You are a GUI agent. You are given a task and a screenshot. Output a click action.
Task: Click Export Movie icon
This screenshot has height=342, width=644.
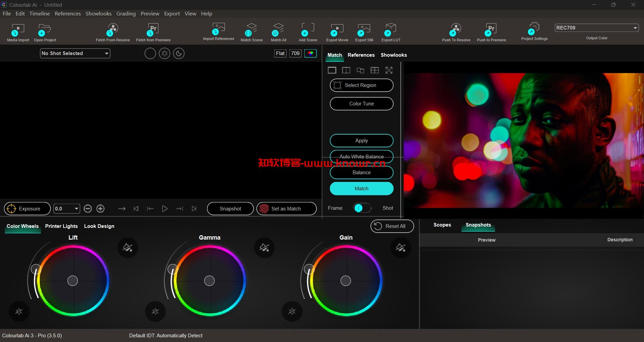[x=337, y=30]
